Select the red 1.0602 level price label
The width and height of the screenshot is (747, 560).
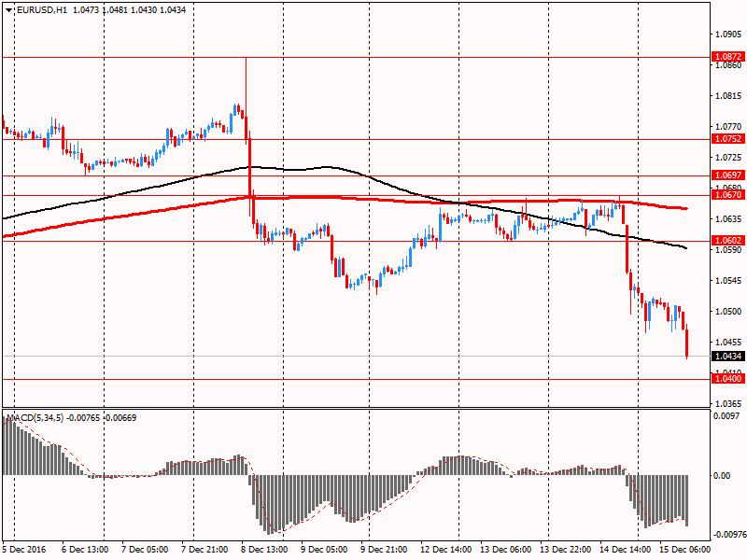728,241
